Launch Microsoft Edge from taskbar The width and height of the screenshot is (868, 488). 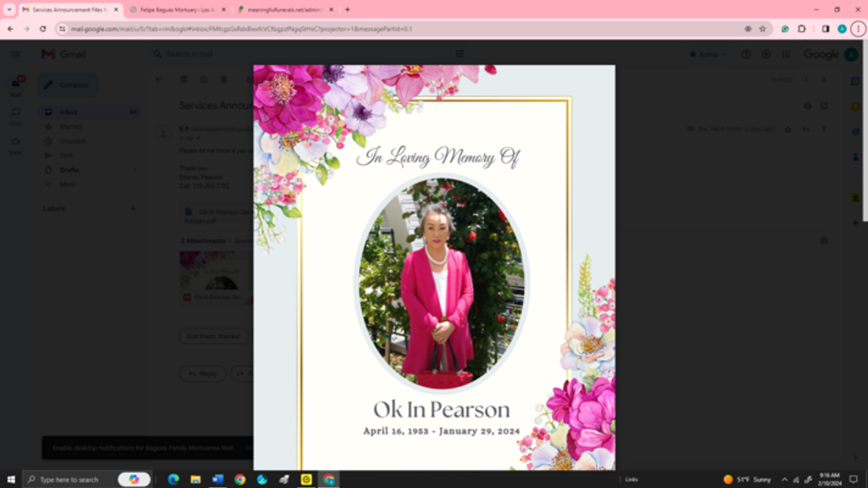click(173, 480)
